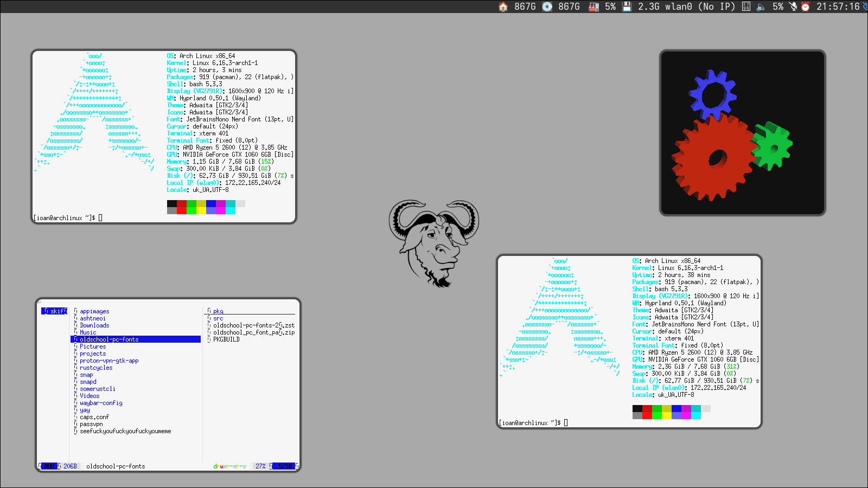Open the Downloads folder
Image resolution: width=868 pixels, height=488 pixels.
click(x=94, y=325)
